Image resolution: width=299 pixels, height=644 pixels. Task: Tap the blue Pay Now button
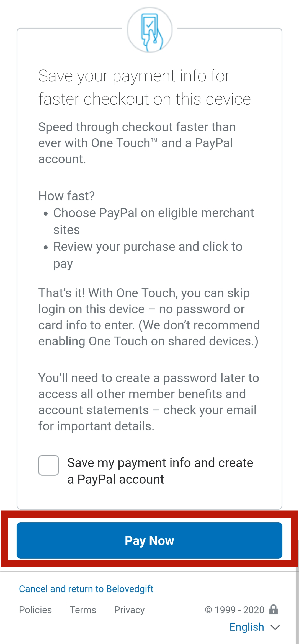coord(149,540)
